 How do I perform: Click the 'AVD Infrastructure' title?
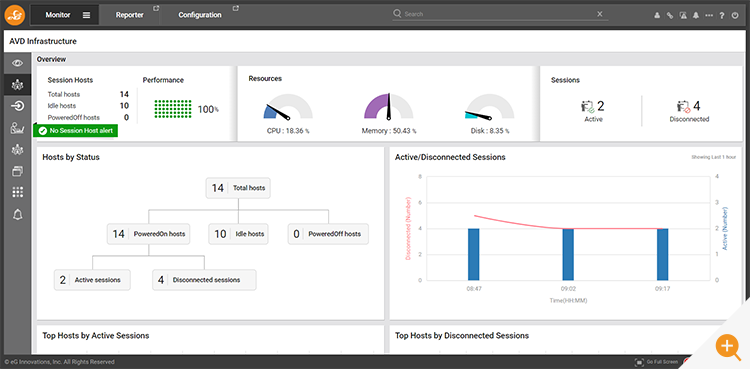(x=43, y=42)
